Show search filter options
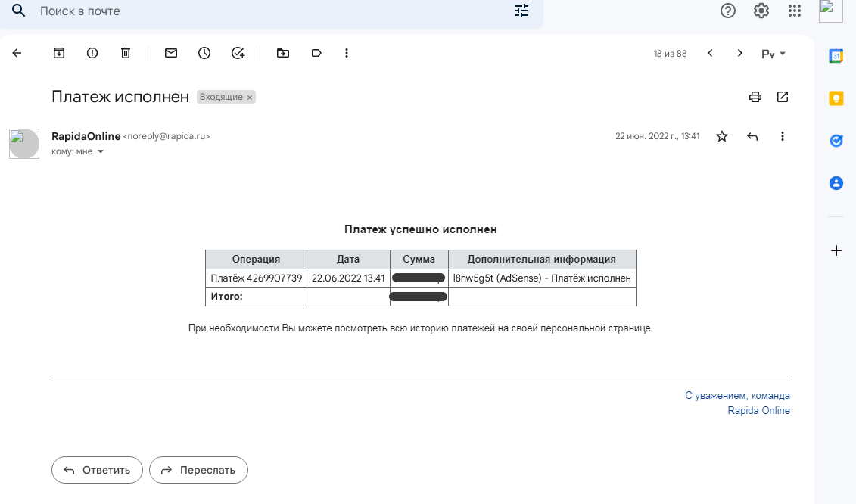The image size is (856, 504). tap(521, 11)
